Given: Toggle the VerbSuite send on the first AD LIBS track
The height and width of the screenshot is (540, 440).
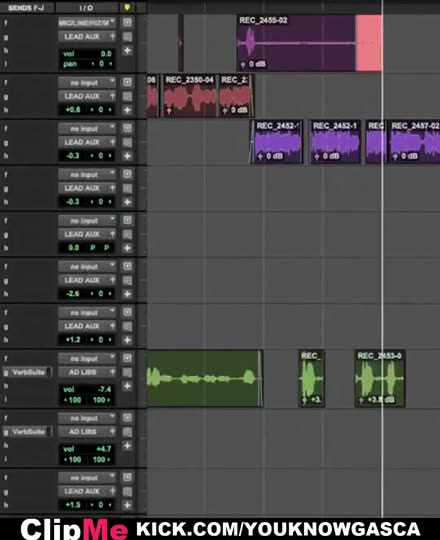Looking at the screenshot, I should (x=28, y=372).
